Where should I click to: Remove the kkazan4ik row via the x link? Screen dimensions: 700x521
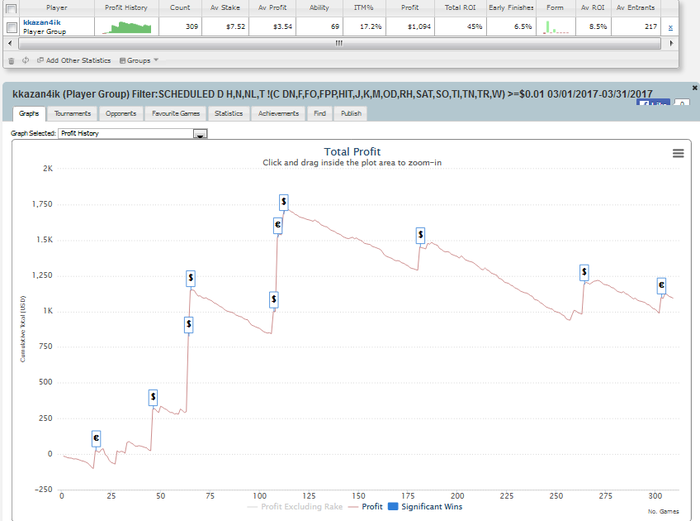[671, 28]
